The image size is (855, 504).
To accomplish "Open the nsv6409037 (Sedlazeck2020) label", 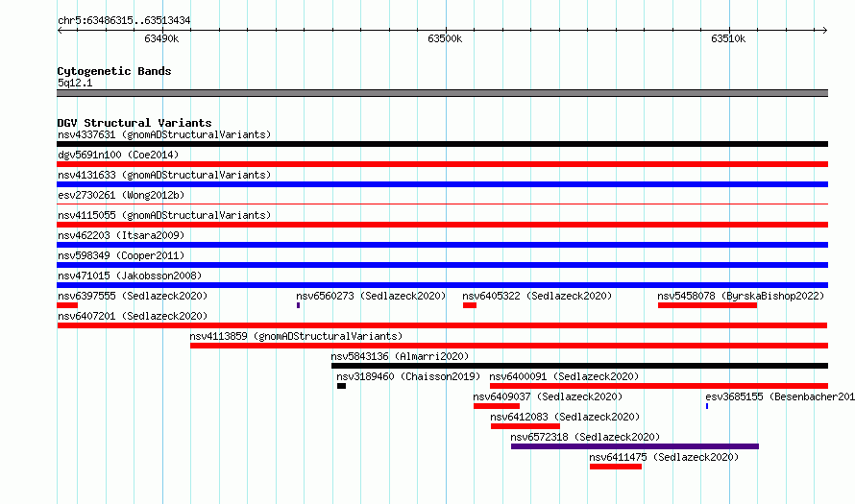I will pos(548,396).
